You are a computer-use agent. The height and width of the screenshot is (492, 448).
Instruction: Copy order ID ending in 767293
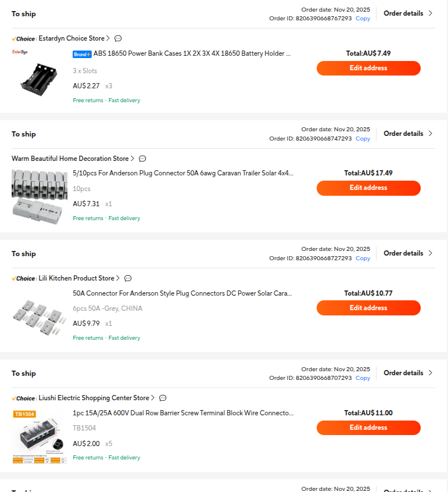tap(363, 19)
